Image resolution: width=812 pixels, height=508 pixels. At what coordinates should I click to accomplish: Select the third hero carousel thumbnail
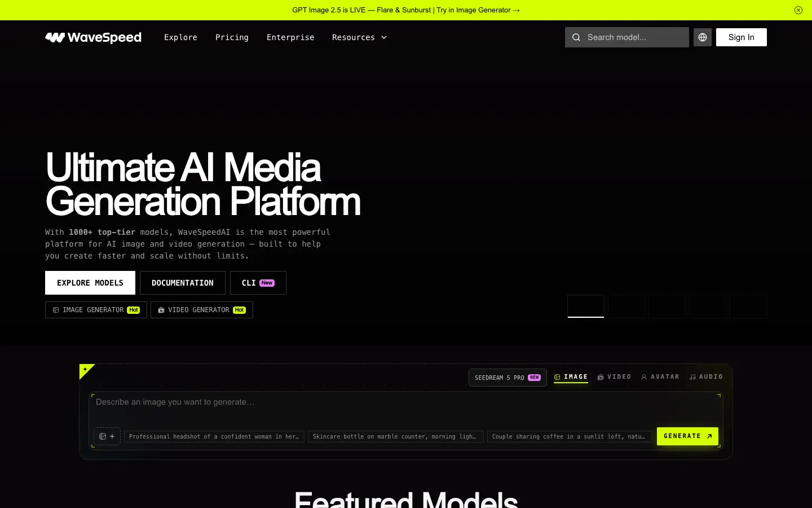point(667,306)
